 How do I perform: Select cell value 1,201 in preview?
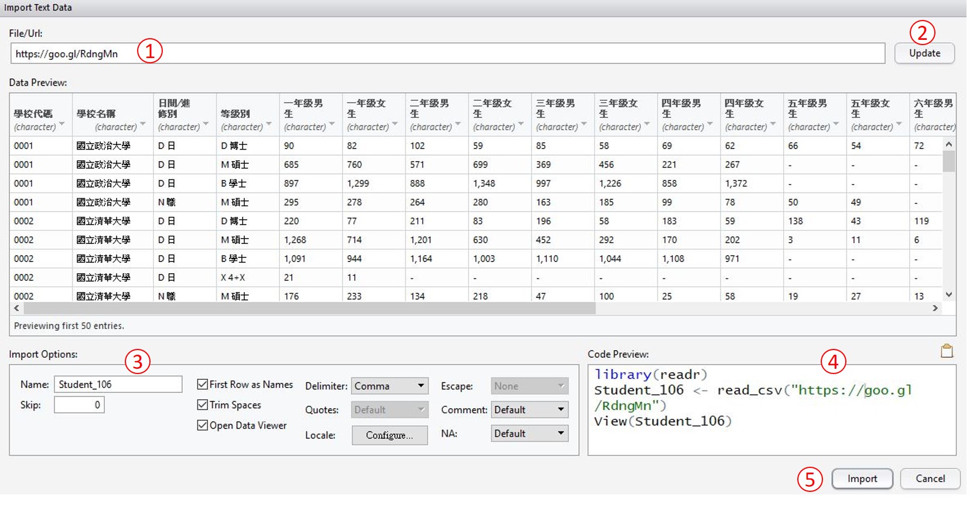(x=421, y=240)
